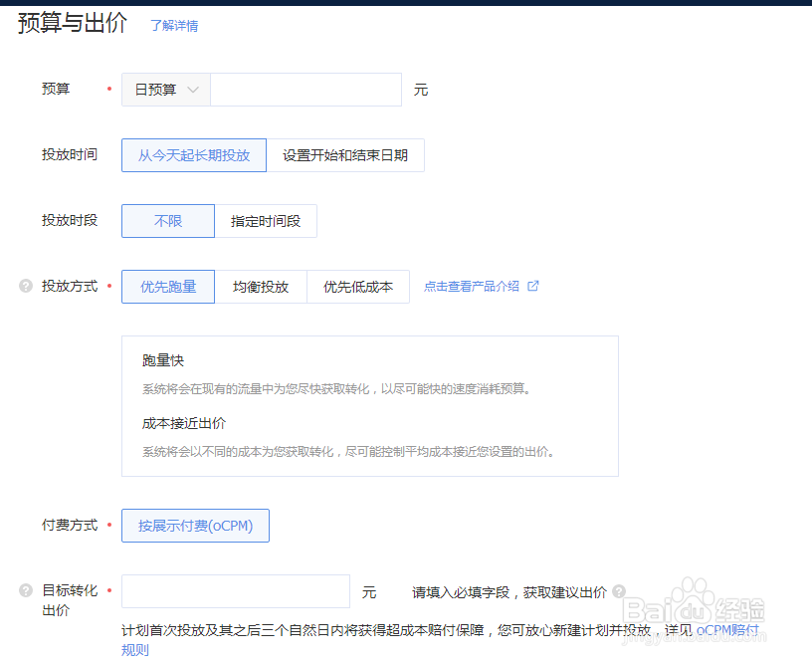This screenshot has width=812, height=664.
Task: Open the external link icon next to 点击查看产品介绍
Action: pyautogui.click(x=533, y=286)
